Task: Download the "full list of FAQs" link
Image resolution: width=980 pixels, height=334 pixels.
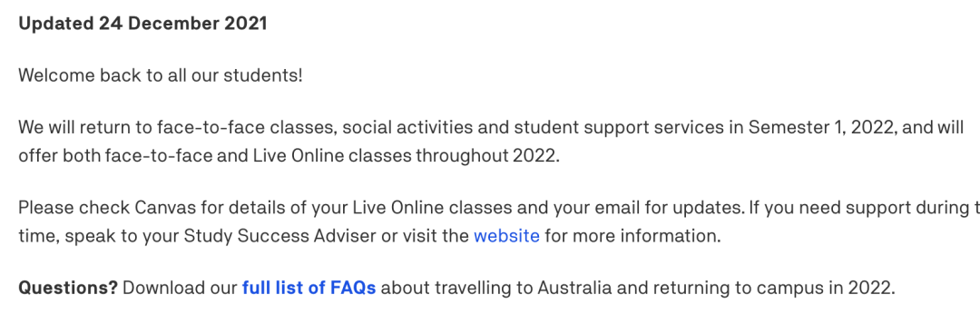Action: click(309, 289)
